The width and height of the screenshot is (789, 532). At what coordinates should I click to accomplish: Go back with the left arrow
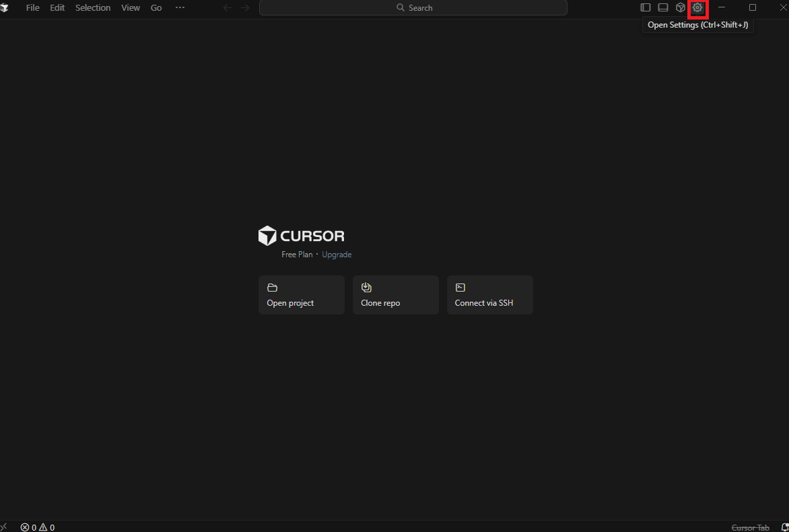[228, 7]
